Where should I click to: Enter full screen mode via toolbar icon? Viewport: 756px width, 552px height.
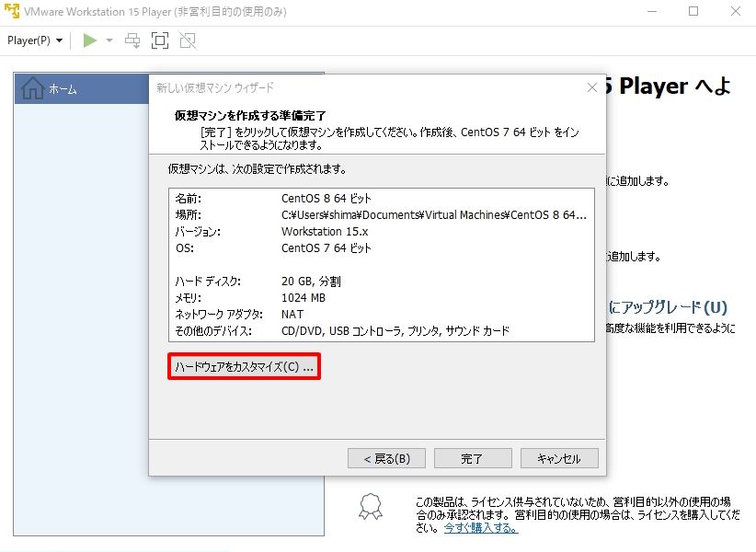(x=160, y=40)
